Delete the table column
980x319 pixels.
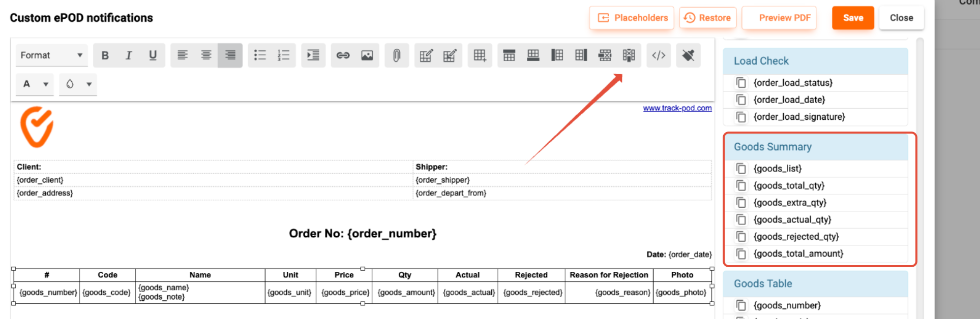[x=629, y=55]
